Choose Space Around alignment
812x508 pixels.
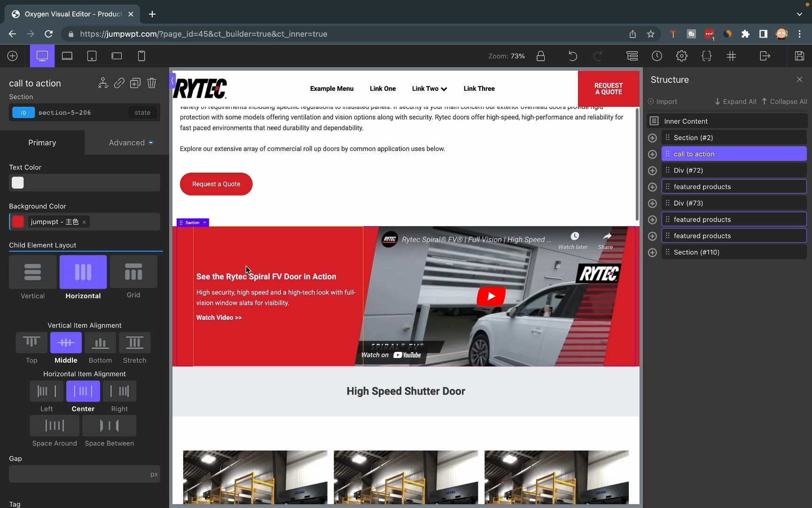pyautogui.click(x=55, y=426)
